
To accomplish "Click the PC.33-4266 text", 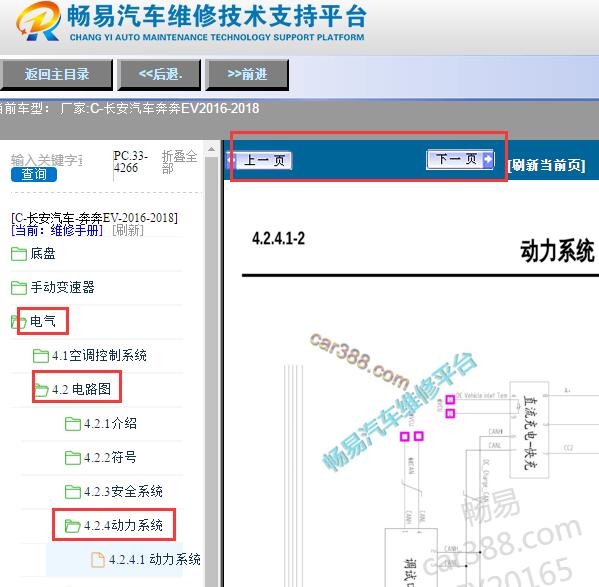I will 130,162.
